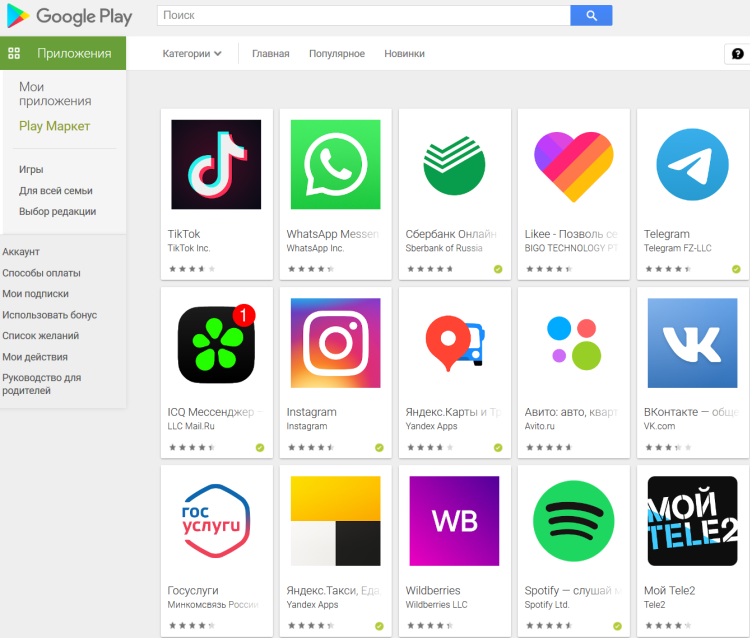The height and width of the screenshot is (638, 750).
Task: Click the Google Play logo
Action: coord(69,16)
